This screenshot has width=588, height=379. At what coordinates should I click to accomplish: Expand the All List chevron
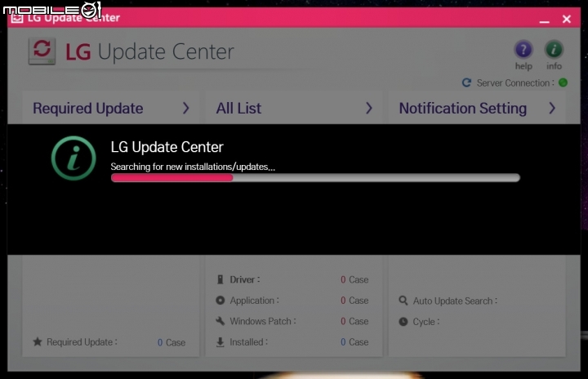click(368, 109)
